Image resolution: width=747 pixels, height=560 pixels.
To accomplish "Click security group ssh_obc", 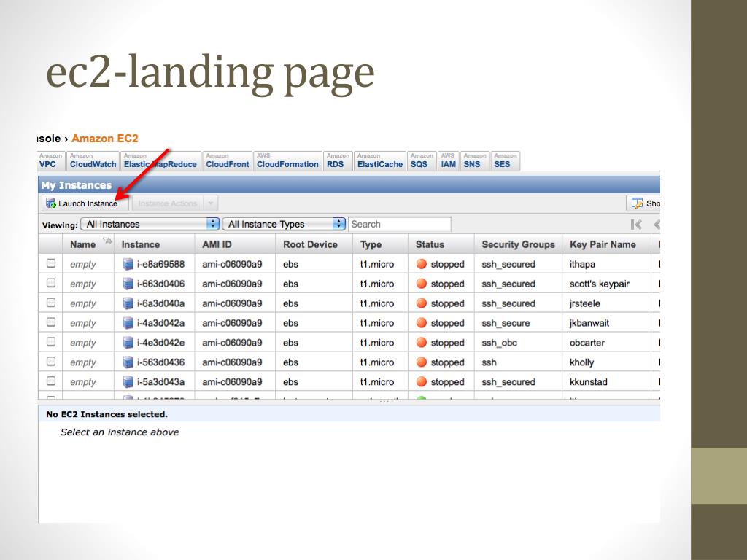I will coord(499,343).
